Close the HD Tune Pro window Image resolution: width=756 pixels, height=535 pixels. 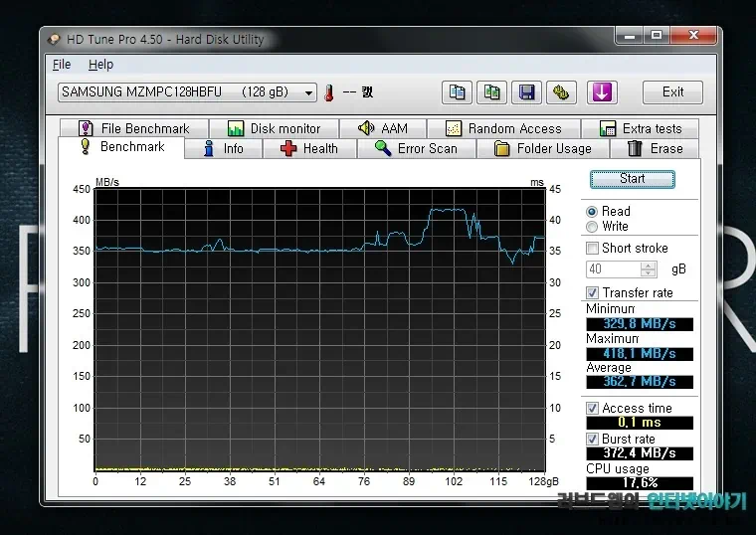coord(693,35)
